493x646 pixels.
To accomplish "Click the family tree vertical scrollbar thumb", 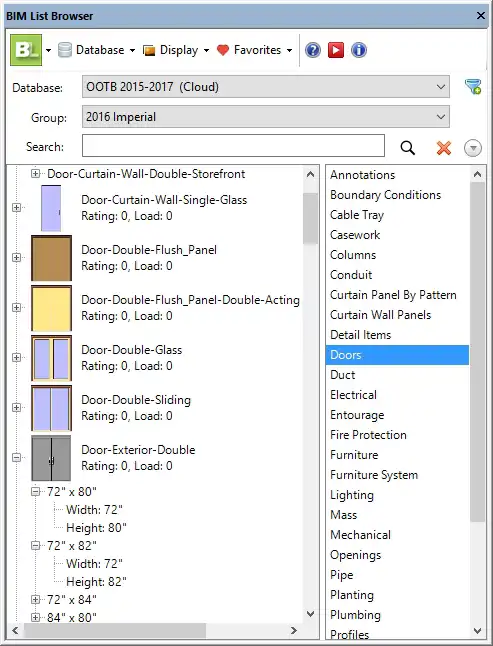I will click(311, 218).
